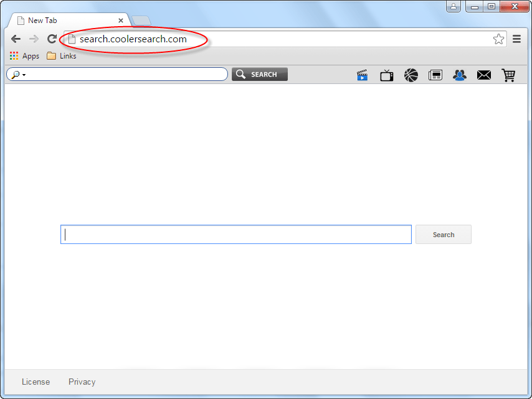Open the social people toolbar icon
This screenshot has height=399, width=532.
(459, 75)
